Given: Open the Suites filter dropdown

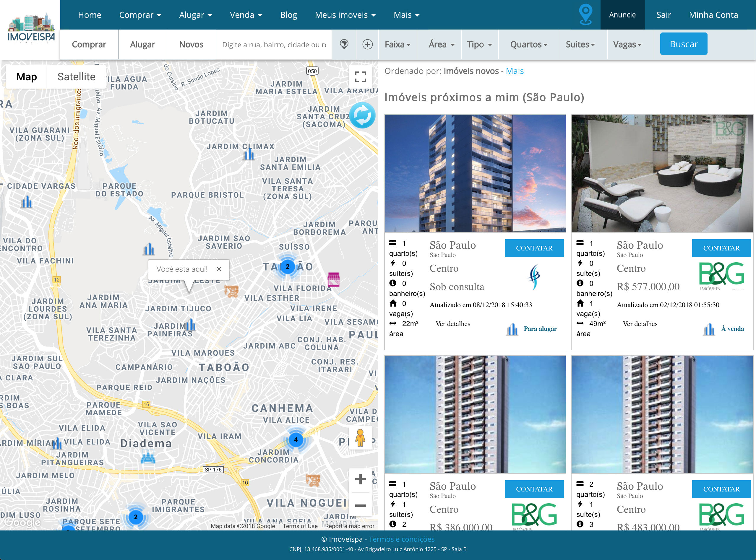Looking at the screenshot, I should (580, 44).
